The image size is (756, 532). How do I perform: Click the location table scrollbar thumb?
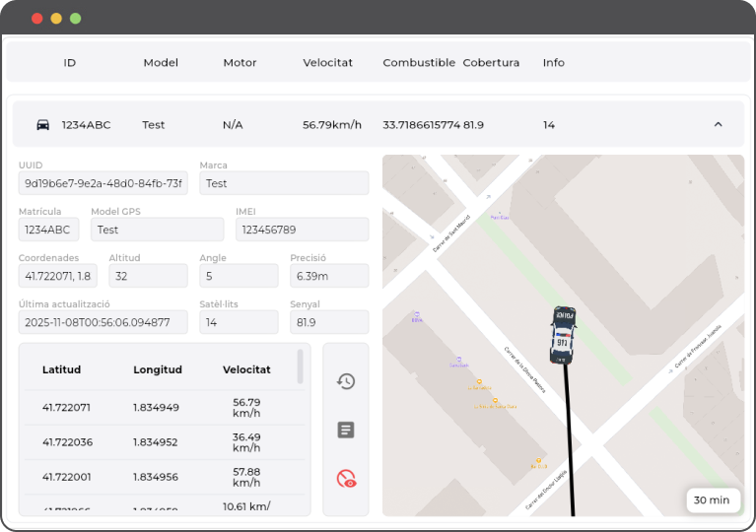coord(301,366)
